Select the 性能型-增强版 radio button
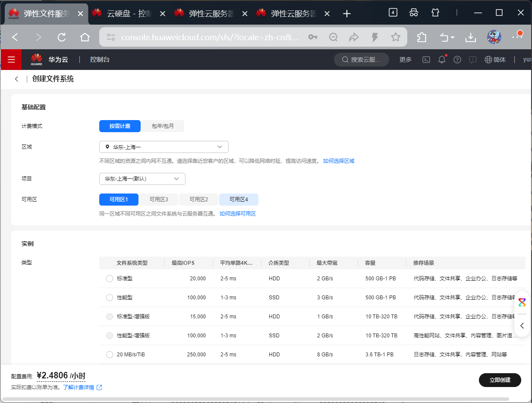The image size is (532, 403). 110,336
